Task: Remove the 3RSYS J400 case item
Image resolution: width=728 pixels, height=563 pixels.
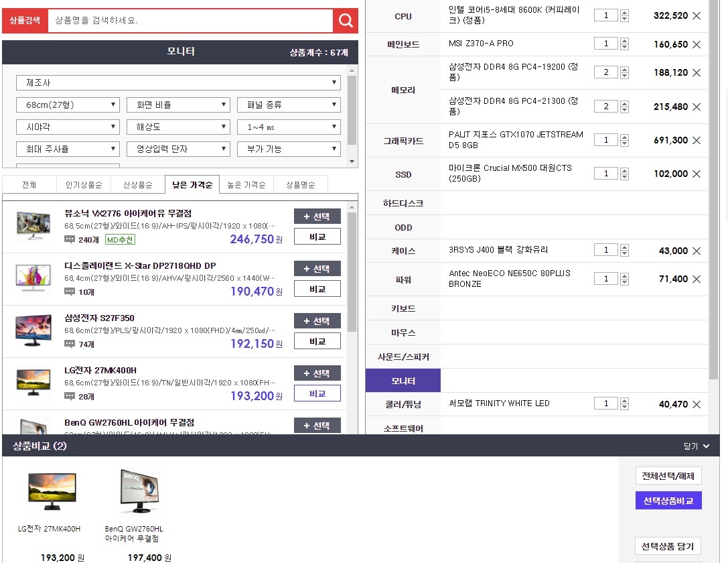Action: tap(697, 251)
